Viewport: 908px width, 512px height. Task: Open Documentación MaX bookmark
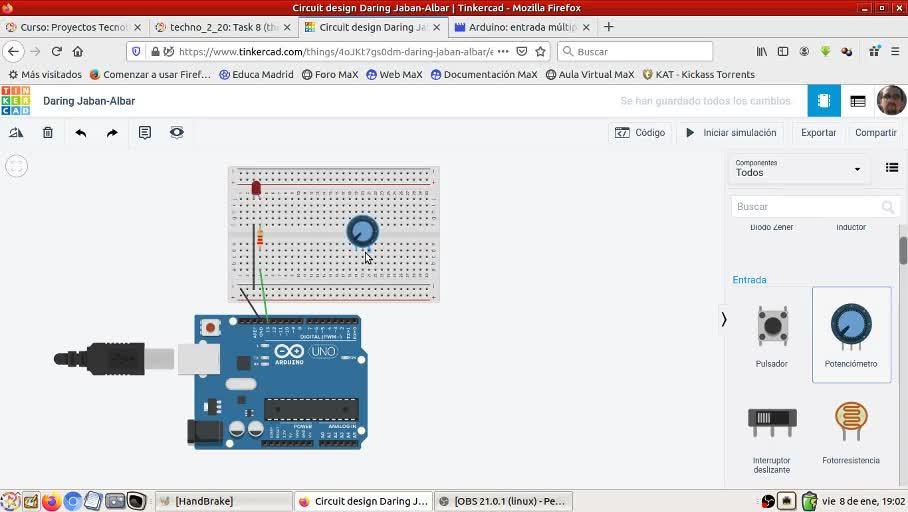pyautogui.click(x=484, y=74)
